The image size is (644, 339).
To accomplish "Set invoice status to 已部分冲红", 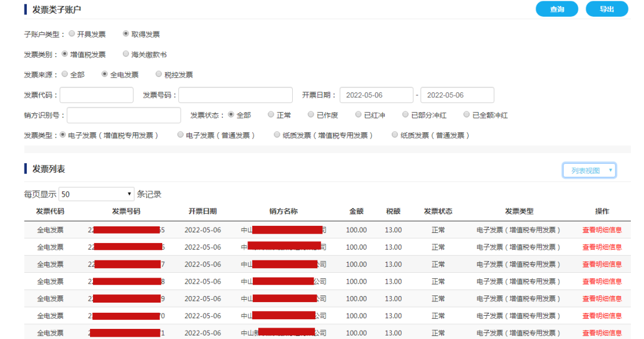I will point(405,114).
